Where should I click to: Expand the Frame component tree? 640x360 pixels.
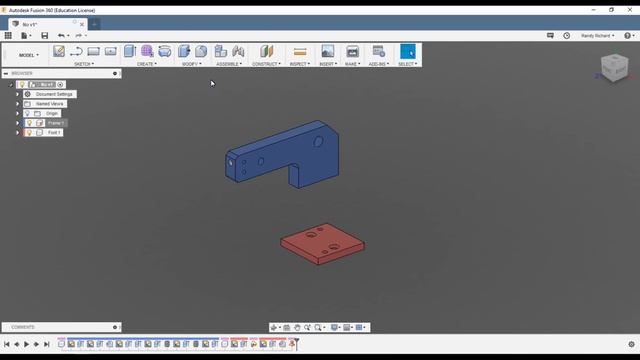pos(18,123)
